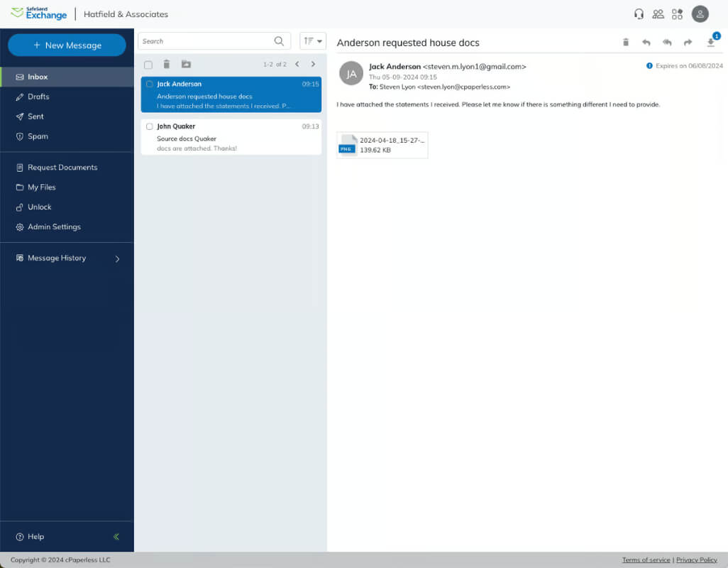Expand Message History chevron
The width and height of the screenshot is (728, 568).
coord(118,258)
